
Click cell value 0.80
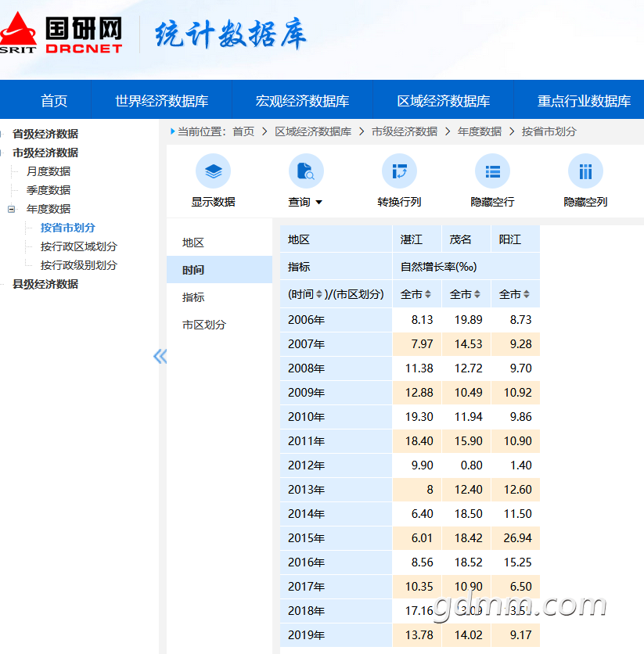point(472,465)
